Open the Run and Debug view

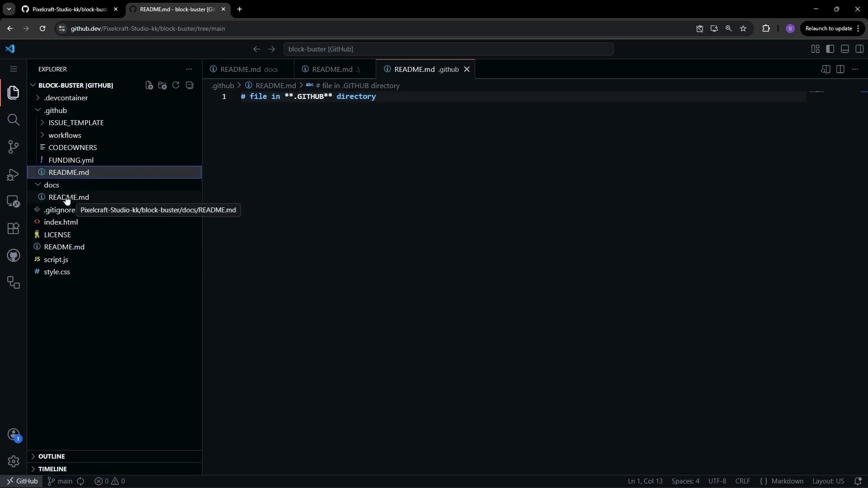[x=14, y=174]
